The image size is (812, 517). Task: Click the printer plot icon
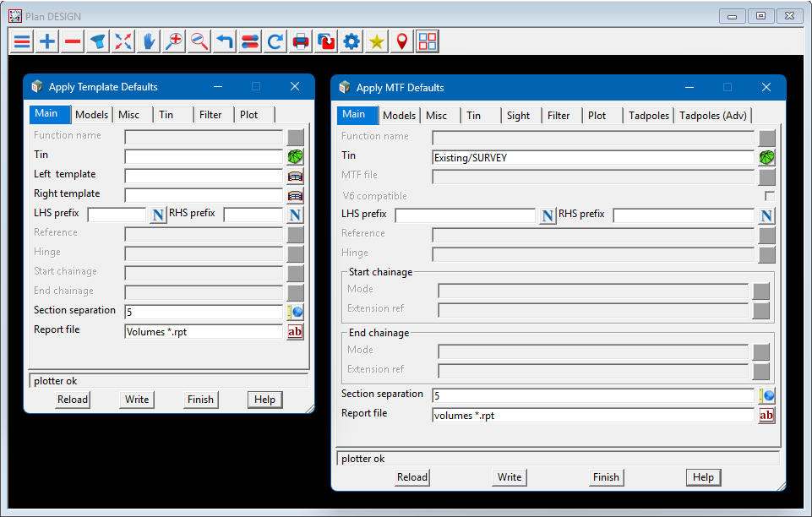point(301,41)
